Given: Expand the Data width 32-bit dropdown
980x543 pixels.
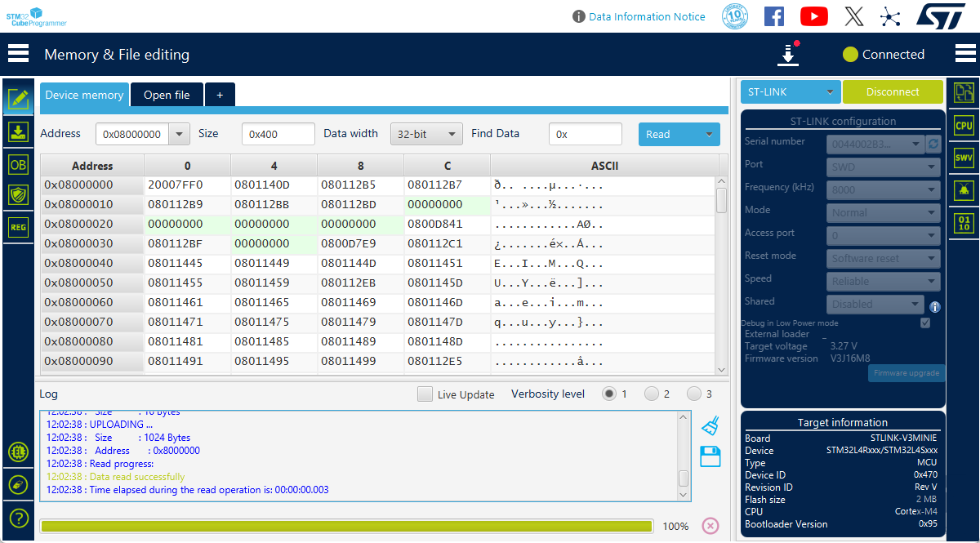Looking at the screenshot, I should pyautogui.click(x=426, y=134).
